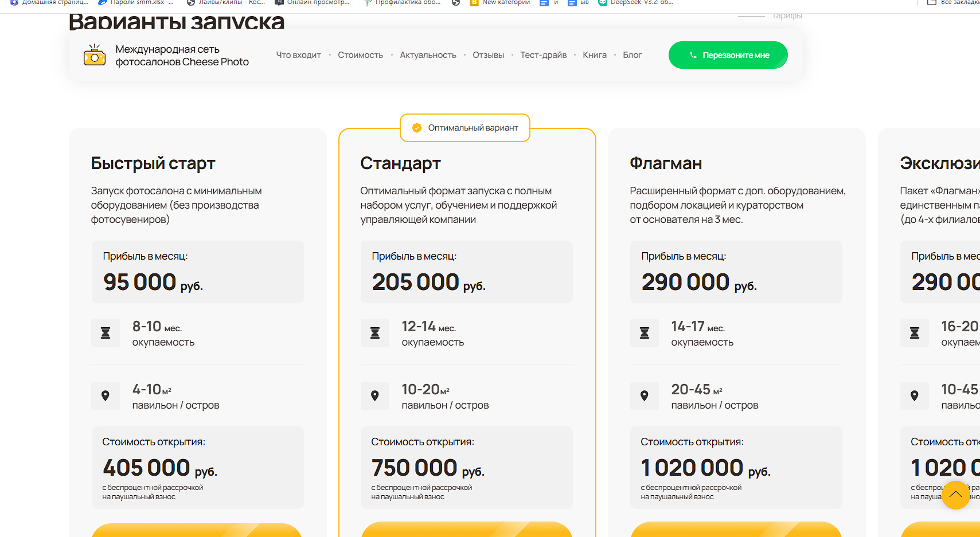Open the Актуальность nav link
The image size is (980, 537).
click(x=428, y=55)
